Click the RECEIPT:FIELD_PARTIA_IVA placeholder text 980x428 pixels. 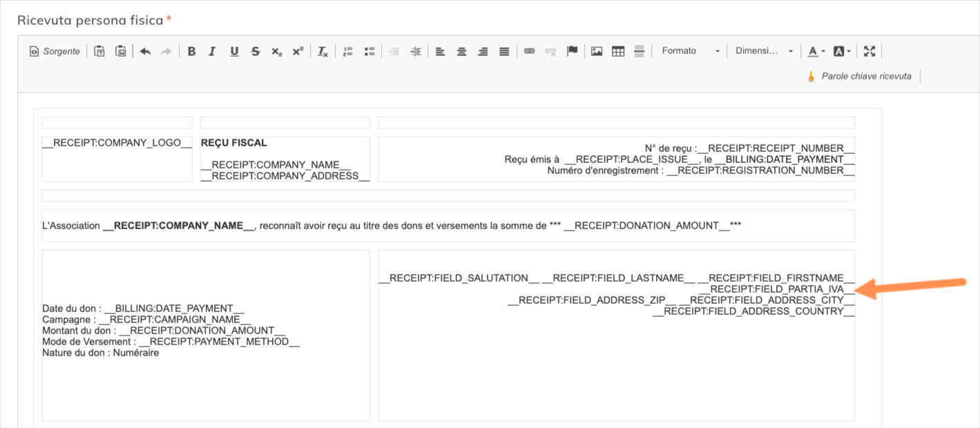click(x=776, y=289)
